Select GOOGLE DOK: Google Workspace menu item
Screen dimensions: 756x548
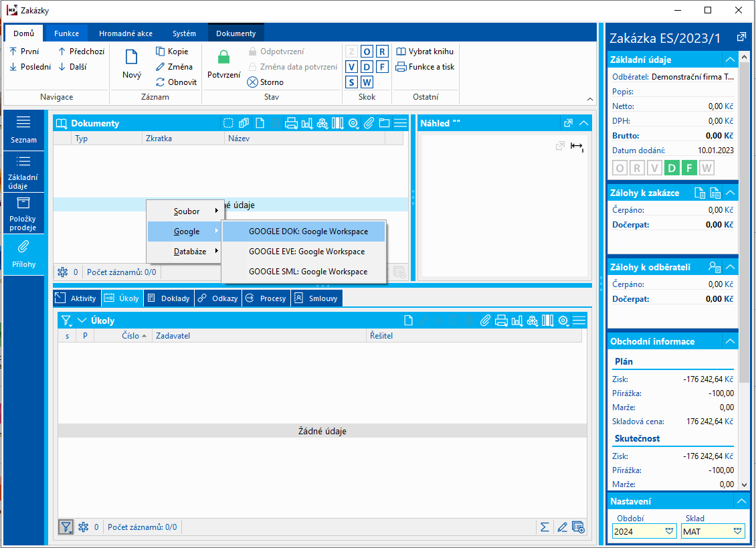pyautogui.click(x=304, y=232)
